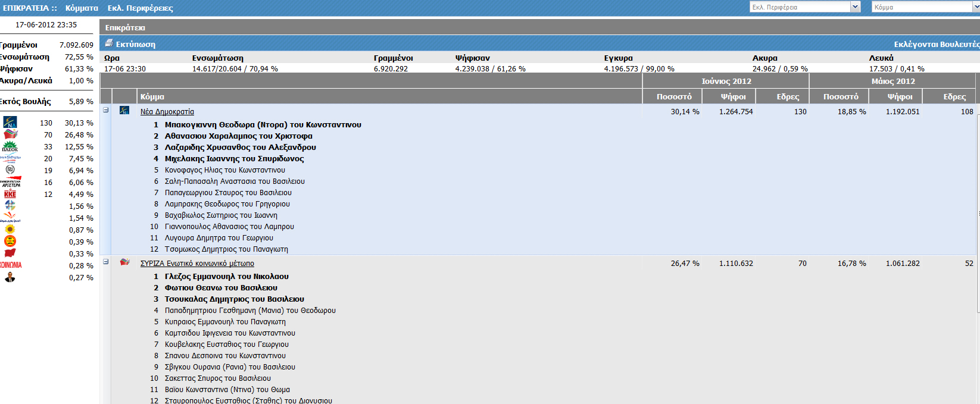
Task: Click the ΠΑΣΟΚ party logo
Action: (10, 146)
